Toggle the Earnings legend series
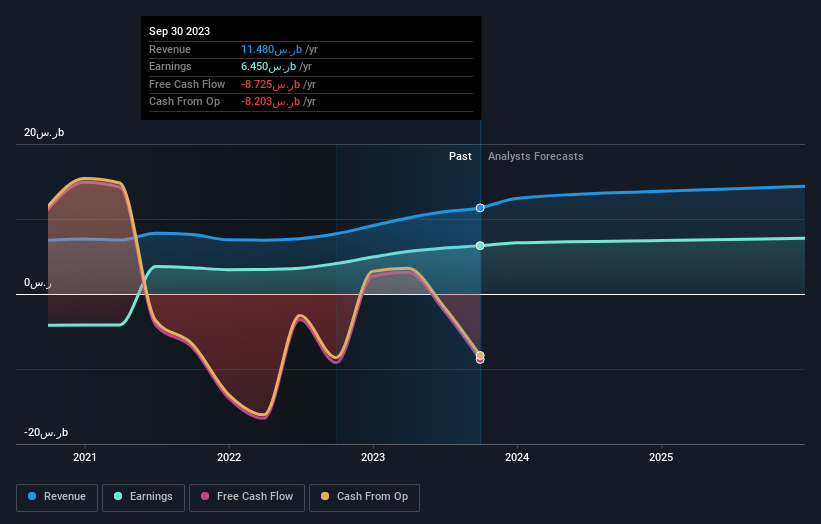Viewport: 821px width, 524px height. coord(143,497)
